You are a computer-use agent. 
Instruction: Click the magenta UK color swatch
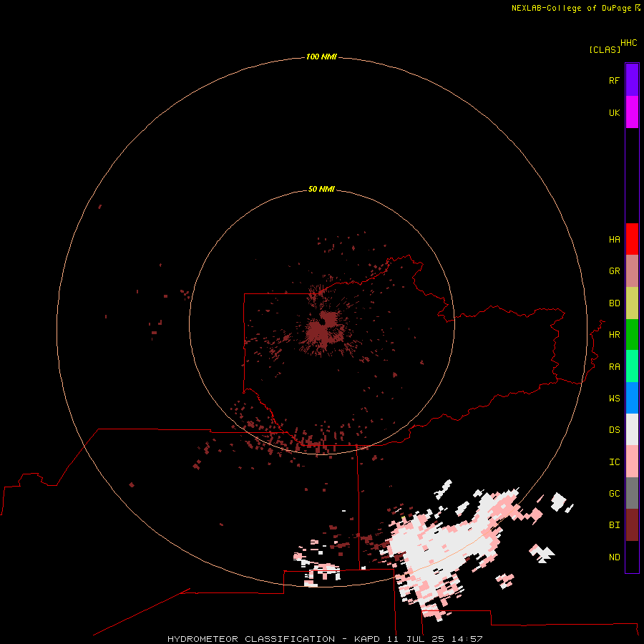point(632,112)
